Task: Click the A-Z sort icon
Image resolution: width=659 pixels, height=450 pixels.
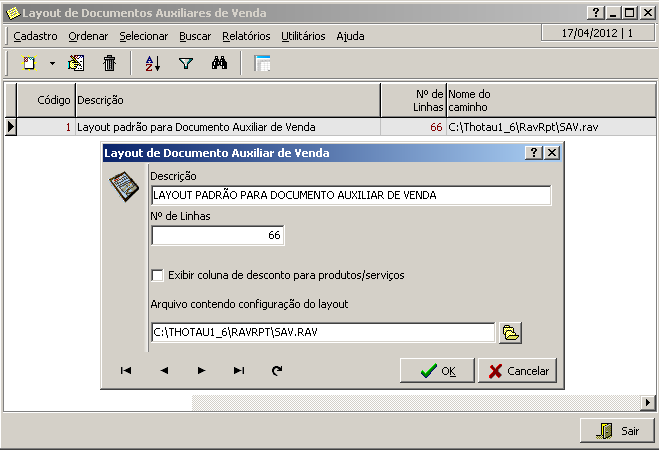Action: (153, 63)
